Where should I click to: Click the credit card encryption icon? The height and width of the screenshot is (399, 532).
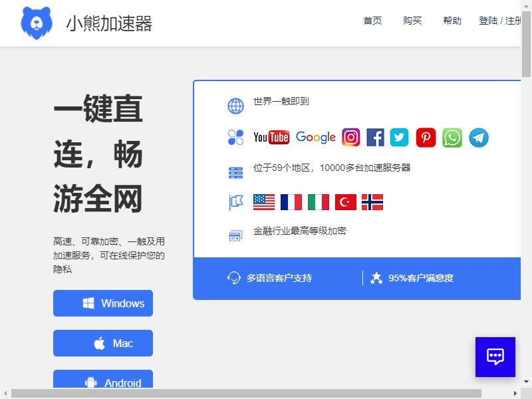235,235
